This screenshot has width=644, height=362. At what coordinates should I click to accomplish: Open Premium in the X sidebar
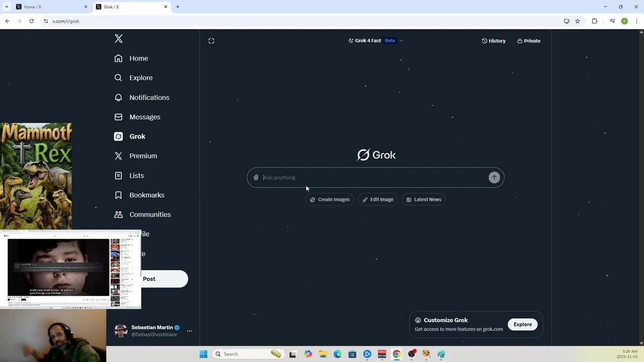pyautogui.click(x=135, y=156)
